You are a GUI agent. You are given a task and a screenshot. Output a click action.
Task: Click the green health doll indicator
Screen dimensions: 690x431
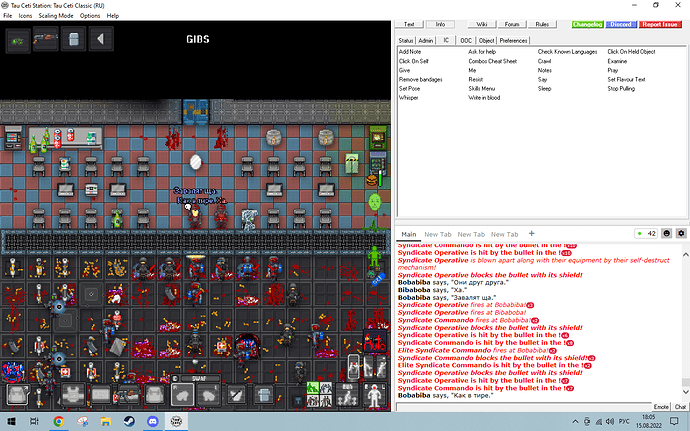pyautogui.click(x=374, y=256)
